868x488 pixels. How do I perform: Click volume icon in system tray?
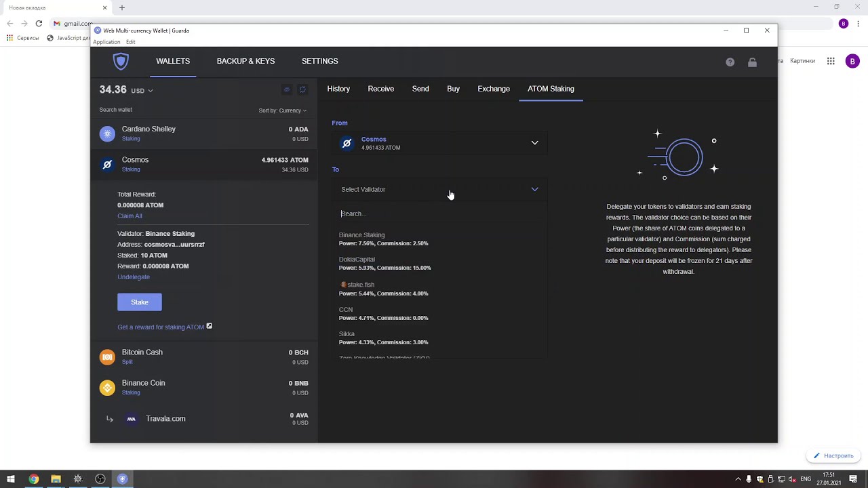792,479
